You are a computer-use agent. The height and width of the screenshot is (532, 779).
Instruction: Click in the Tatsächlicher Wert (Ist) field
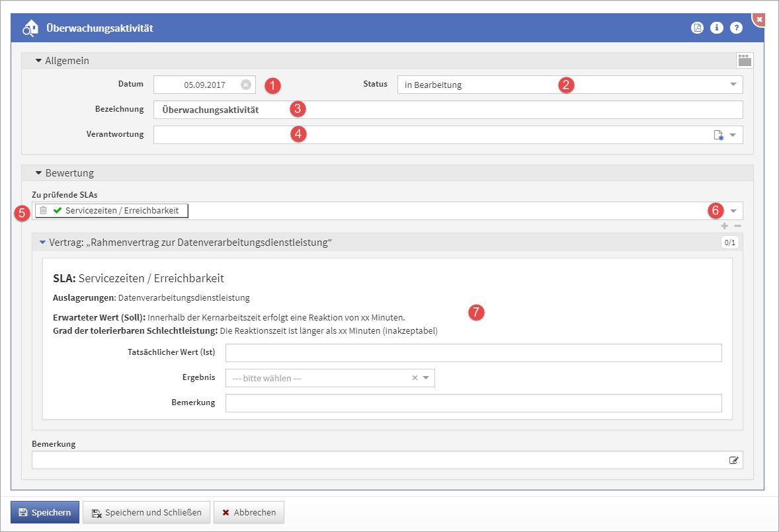473,353
